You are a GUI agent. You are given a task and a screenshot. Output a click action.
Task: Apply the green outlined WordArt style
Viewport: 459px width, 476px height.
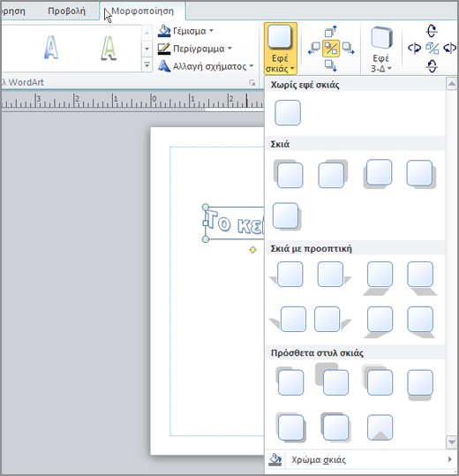(109, 48)
